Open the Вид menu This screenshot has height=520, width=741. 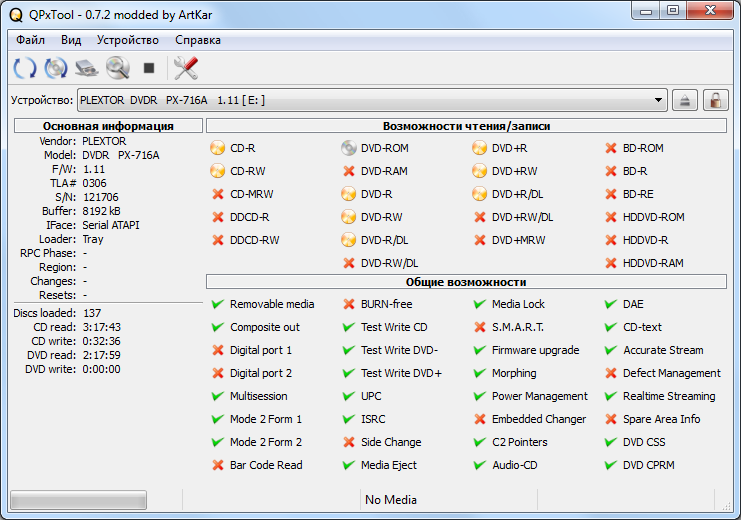click(x=71, y=40)
